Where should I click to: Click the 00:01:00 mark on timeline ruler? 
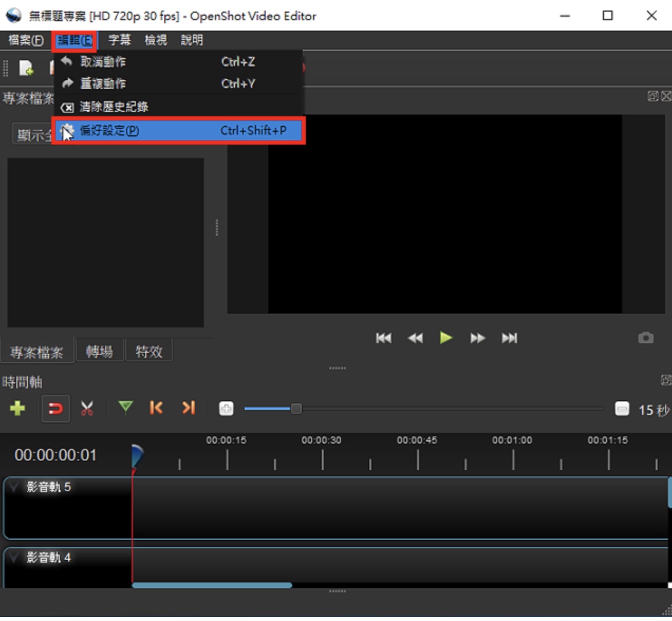512,440
